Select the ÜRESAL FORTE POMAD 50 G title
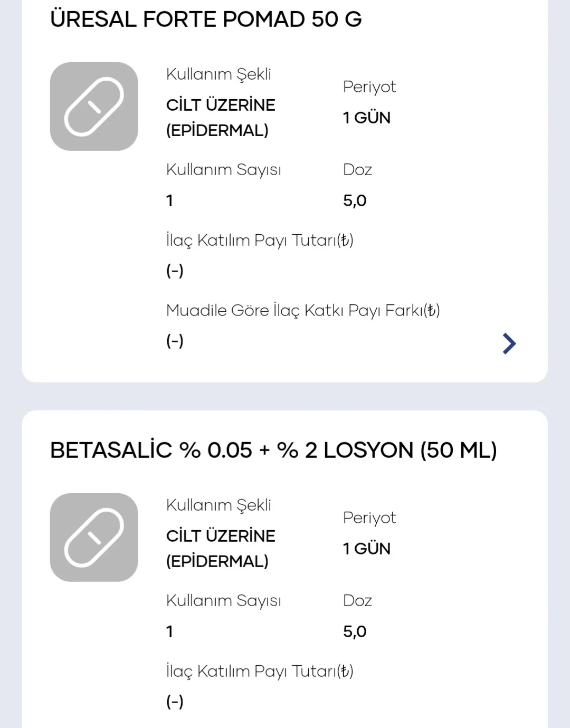Viewport: 570px width, 728px height. (x=206, y=20)
